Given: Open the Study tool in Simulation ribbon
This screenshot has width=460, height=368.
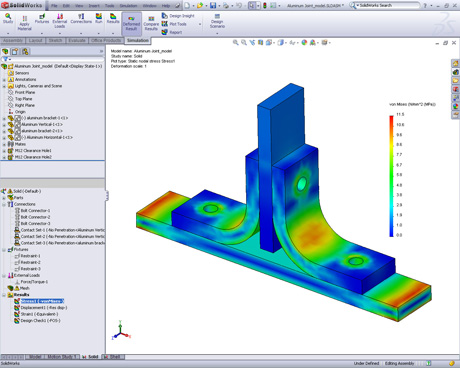Looking at the screenshot, I should point(8,19).
